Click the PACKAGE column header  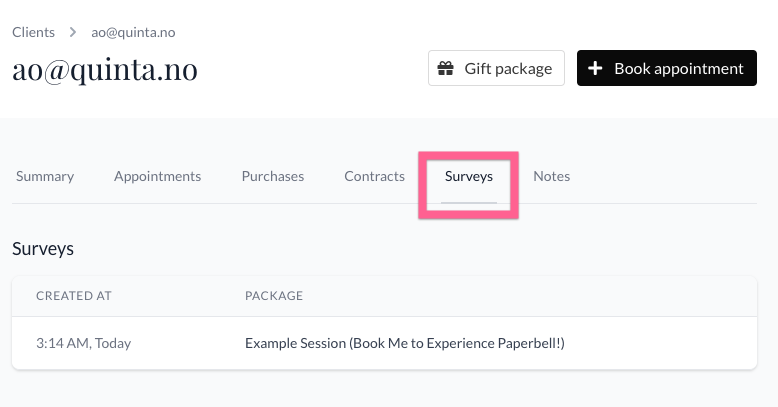point(274,296)
